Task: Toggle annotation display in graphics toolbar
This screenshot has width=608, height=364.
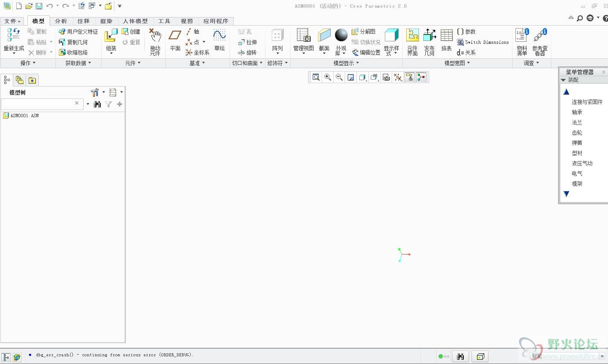Action: 410,77
